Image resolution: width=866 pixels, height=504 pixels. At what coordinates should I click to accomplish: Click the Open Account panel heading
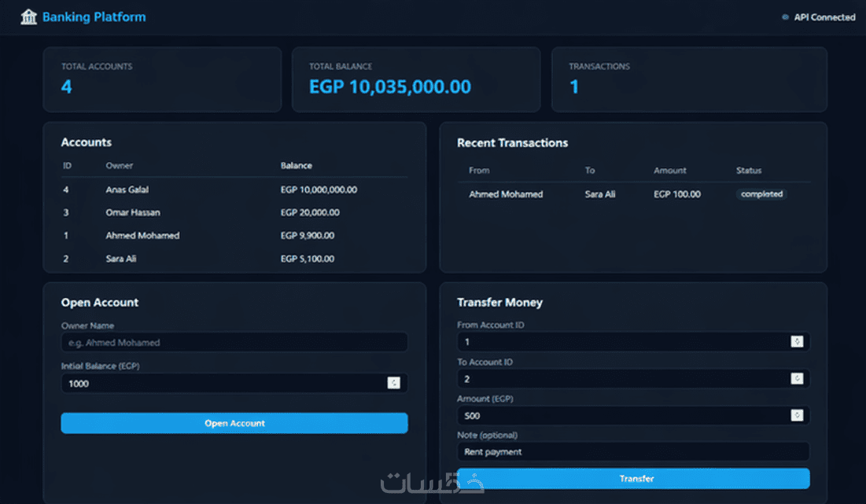coord(99,303)
